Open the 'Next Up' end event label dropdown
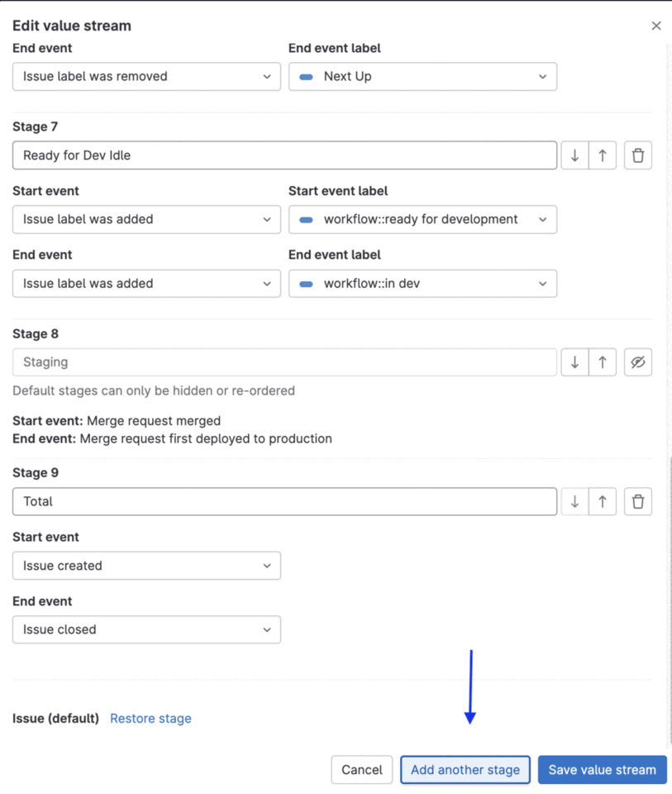 coord(422,76)
